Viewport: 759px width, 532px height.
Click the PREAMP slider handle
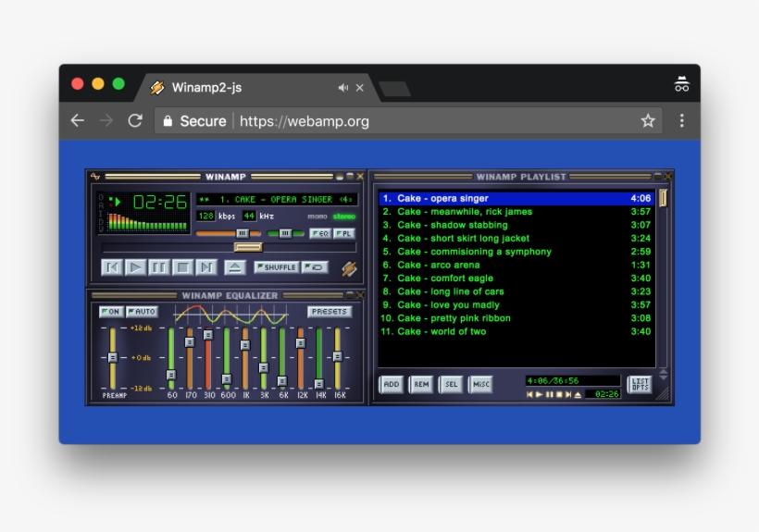point(113,357)
